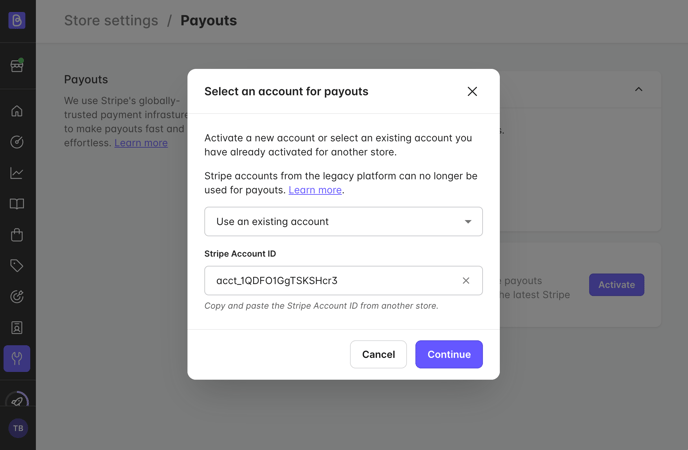Click the Learn more link in dialog
The width and height of the screenshot is (688, 450).
[x=315, y=190]
